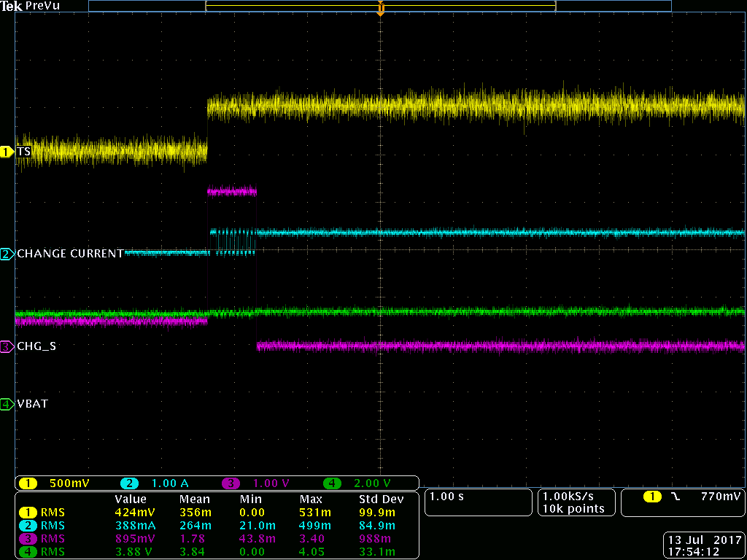Select the cyan channel 2 RMS measurement badge
This screenshot has width=747, height=560.
coord(28,525)
